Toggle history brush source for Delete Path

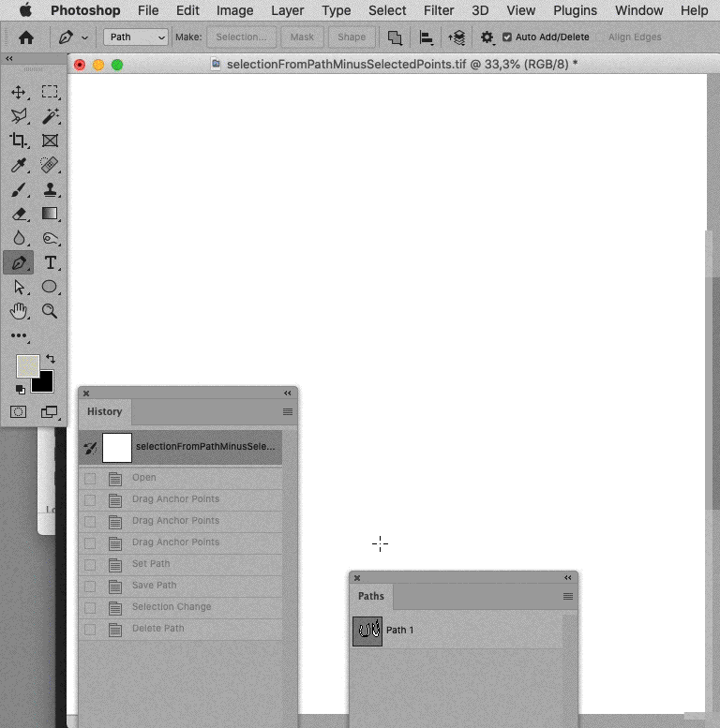point(90,629)
